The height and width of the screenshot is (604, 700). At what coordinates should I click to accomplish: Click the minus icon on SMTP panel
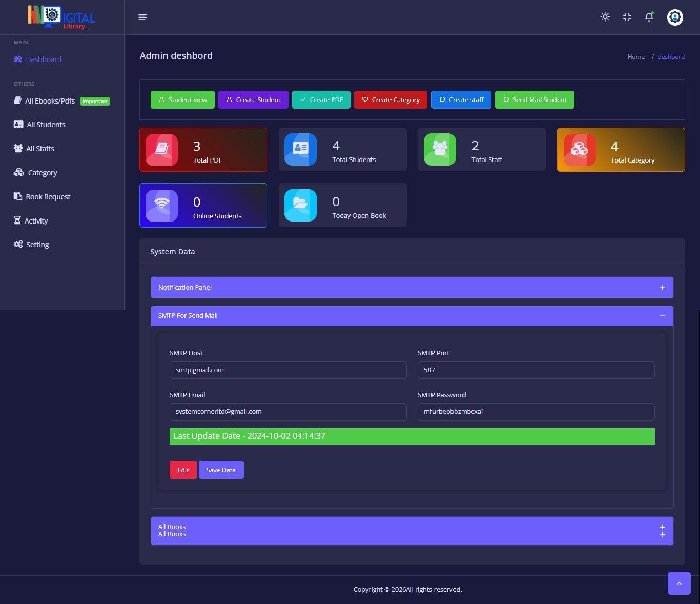tap(663, 316)
